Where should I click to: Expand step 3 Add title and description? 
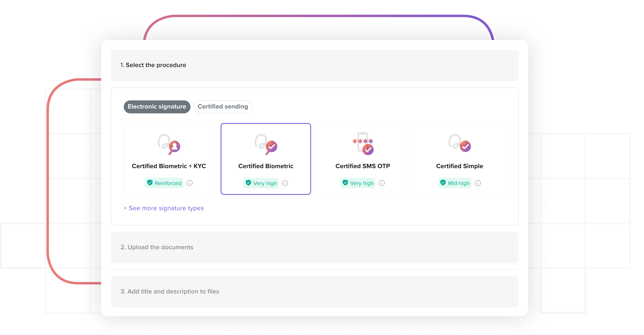[x=314, y=292]
